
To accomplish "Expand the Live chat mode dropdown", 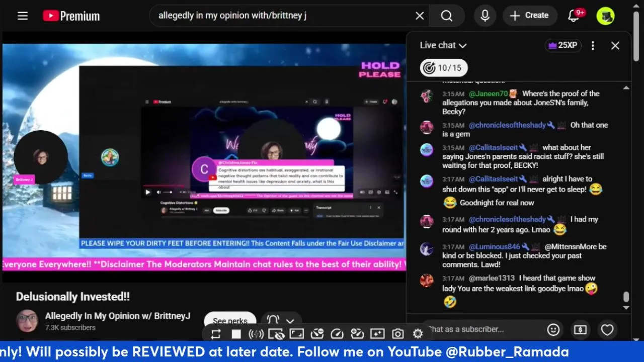I will (443, 45).
